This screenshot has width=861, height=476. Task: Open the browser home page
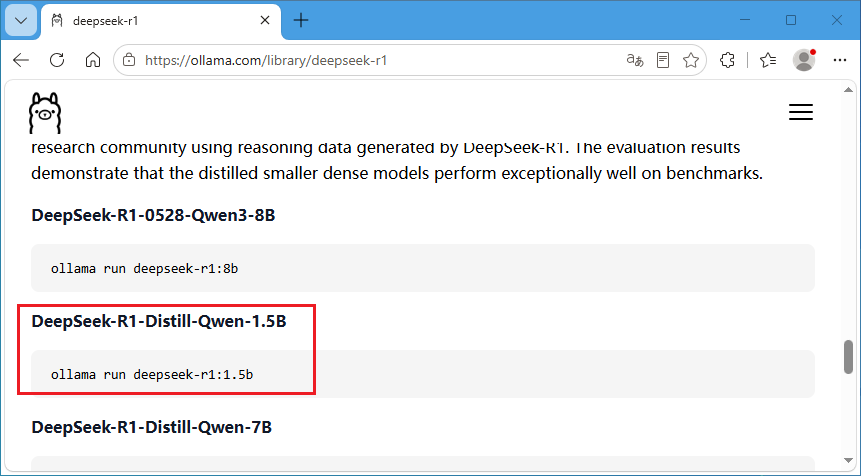(x=93, y=60)
